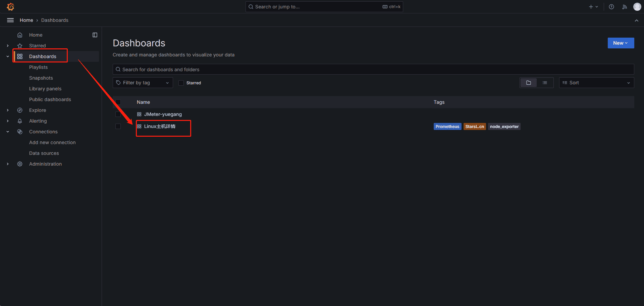Open the JMeter-yuegang dashboard

point(163,114)
